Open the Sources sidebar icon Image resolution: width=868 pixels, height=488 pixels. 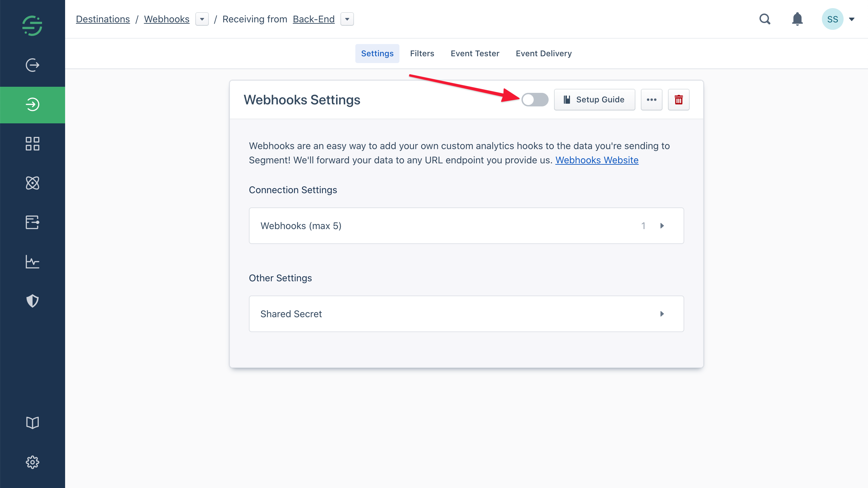coord(33,65)
